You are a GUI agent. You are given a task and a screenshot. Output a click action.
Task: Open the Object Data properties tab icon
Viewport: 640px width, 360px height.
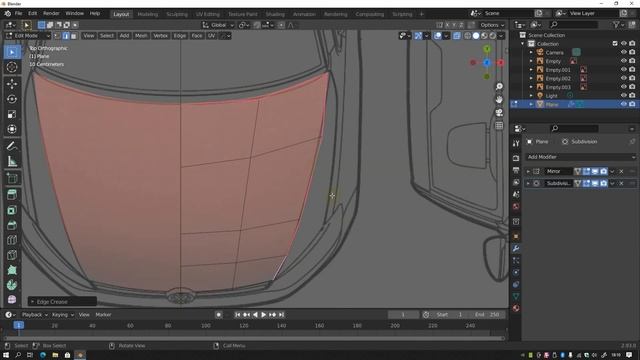coord(516,296)
